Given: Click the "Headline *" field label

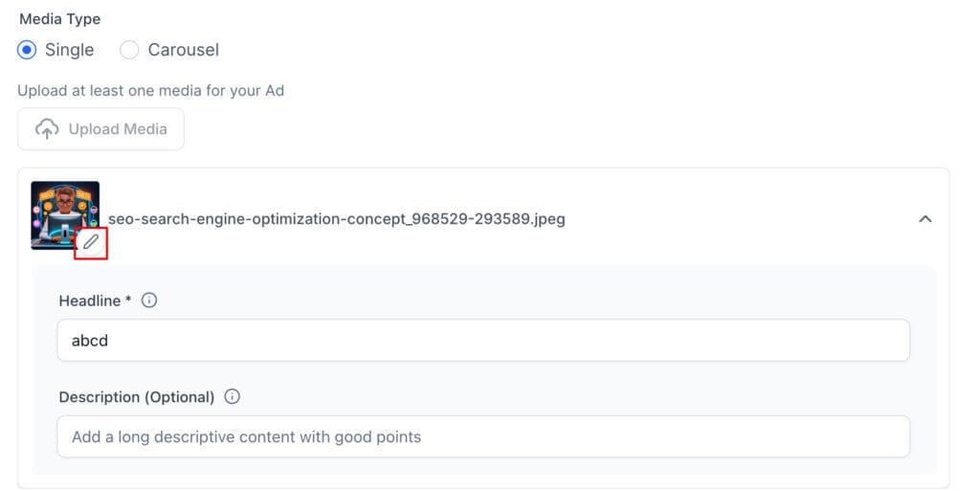Looking at the screenshot, I should coord(95,301).
